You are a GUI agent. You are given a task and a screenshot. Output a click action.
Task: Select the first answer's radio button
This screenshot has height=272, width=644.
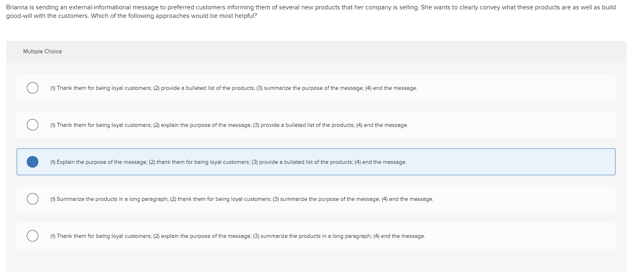[x=33, y=88]
